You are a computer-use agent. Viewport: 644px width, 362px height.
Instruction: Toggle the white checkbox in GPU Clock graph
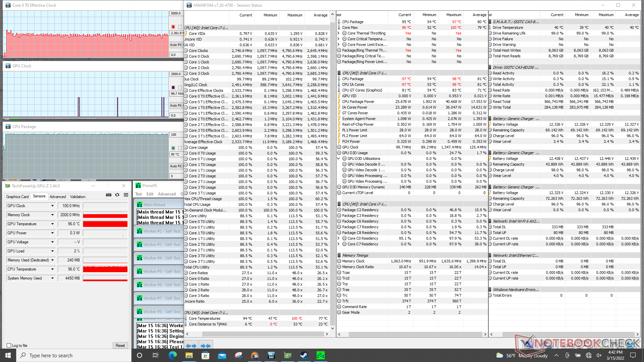[180, 87]
